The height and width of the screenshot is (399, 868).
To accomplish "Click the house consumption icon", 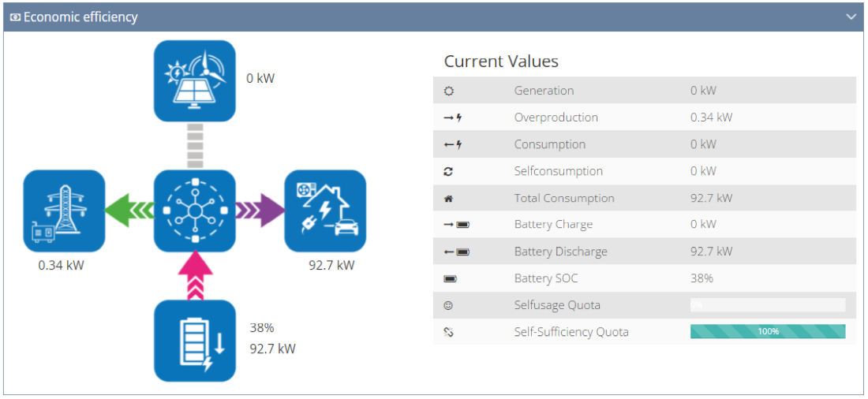I will point(324,211).
